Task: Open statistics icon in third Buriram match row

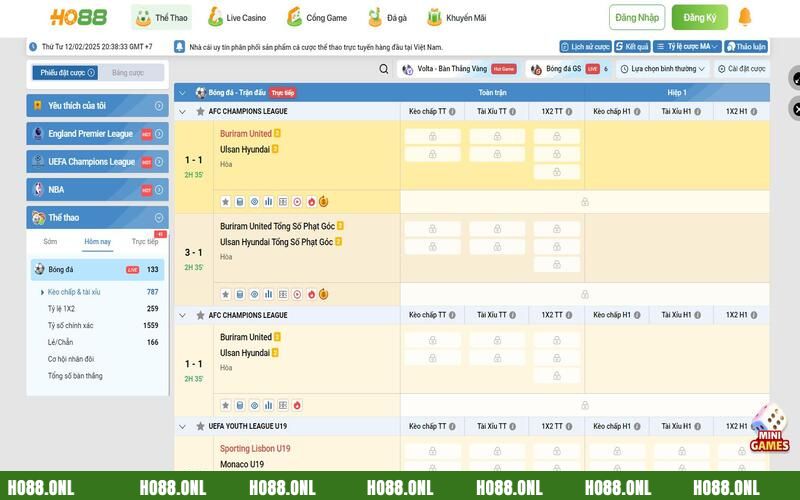Action: point(268,406)
